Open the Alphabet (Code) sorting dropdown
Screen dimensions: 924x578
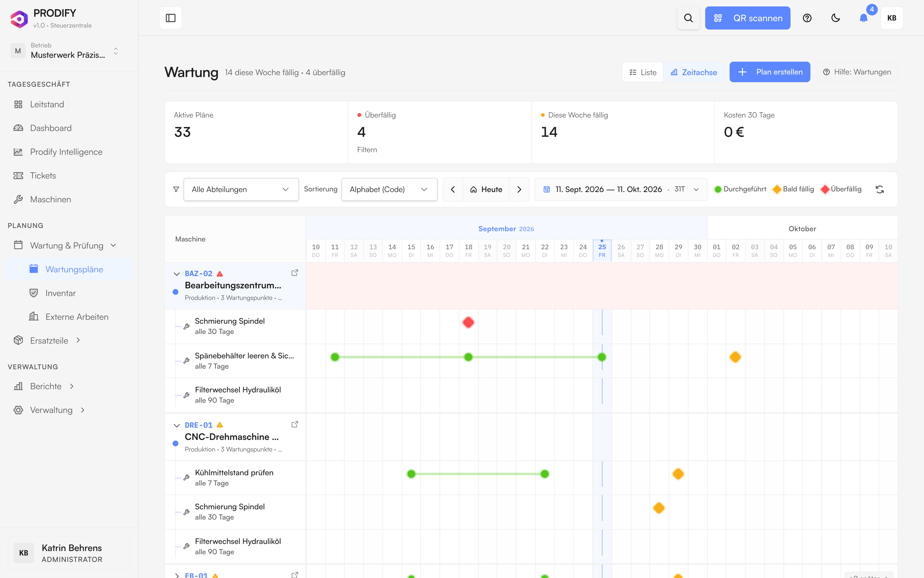(389, 189)
